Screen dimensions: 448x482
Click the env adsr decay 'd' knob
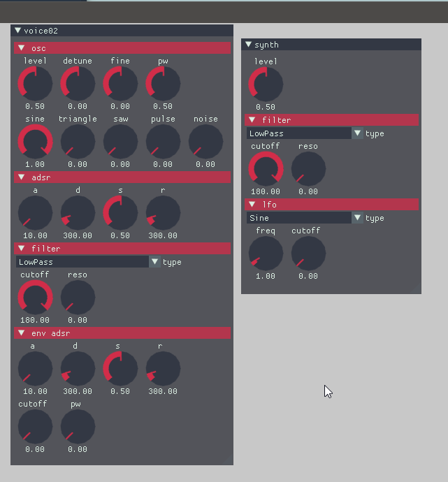78,369
